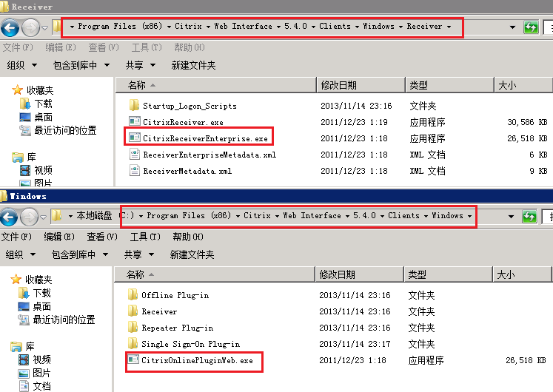Screen dimensions: 553x392
Task: Click the 30,586 KB size value
Action: 527,122
